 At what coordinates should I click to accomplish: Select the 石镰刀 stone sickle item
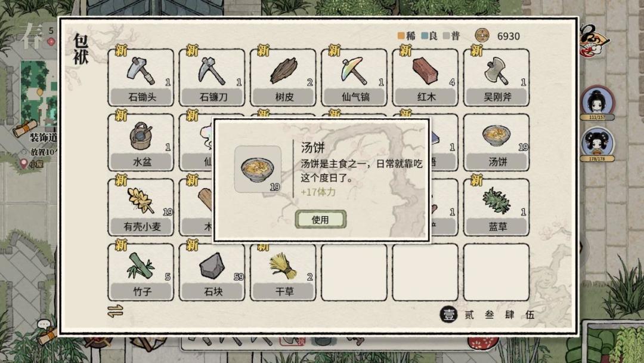click(x=212, y=77)
